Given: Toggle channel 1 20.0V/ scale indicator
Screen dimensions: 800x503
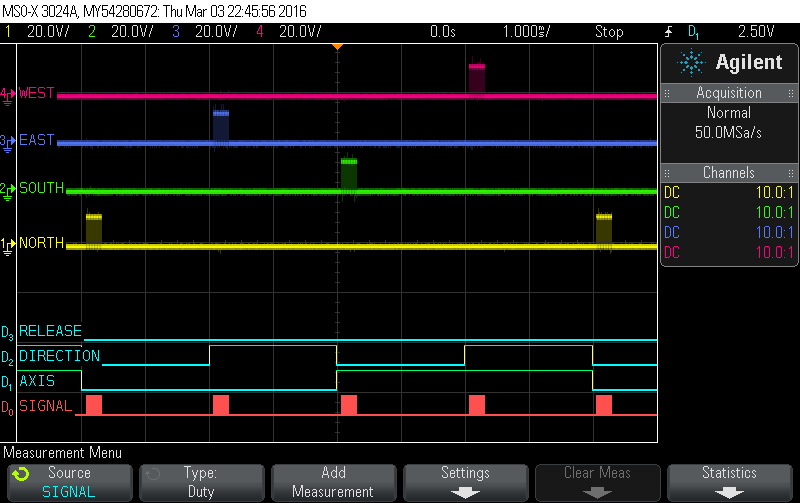Looking at the screenshot, I should pos(40,32).
